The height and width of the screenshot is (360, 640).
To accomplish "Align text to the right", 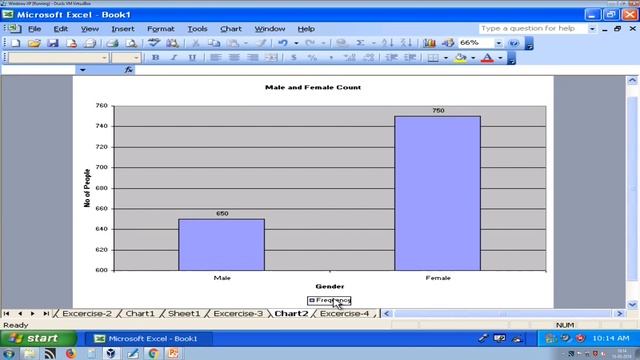I will coord(253,58).
